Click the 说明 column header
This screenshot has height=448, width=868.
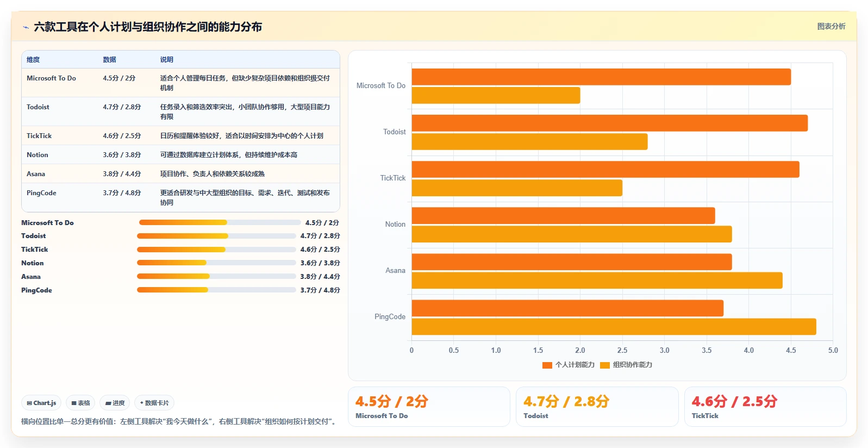[x=166, y=60]
